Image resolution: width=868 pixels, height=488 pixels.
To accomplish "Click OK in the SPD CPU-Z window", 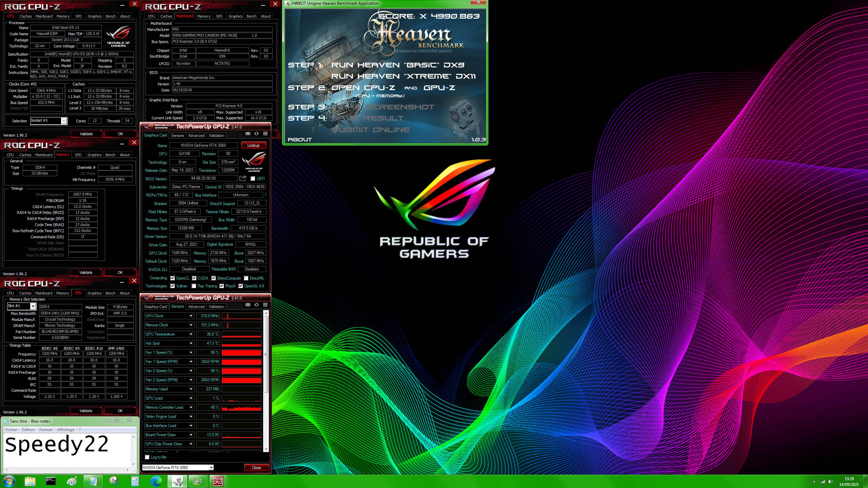I will 120,411.
